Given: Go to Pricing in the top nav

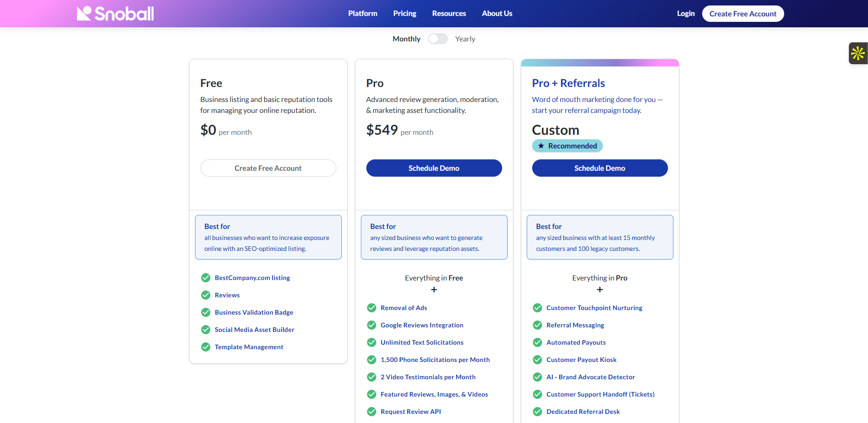Looking at the screenshot, I should coord(405,14).
